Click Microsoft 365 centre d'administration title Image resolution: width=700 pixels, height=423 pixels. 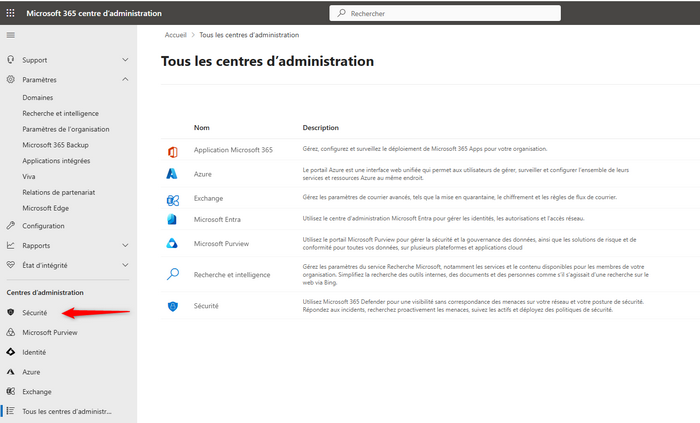click(x=94, y=13)
